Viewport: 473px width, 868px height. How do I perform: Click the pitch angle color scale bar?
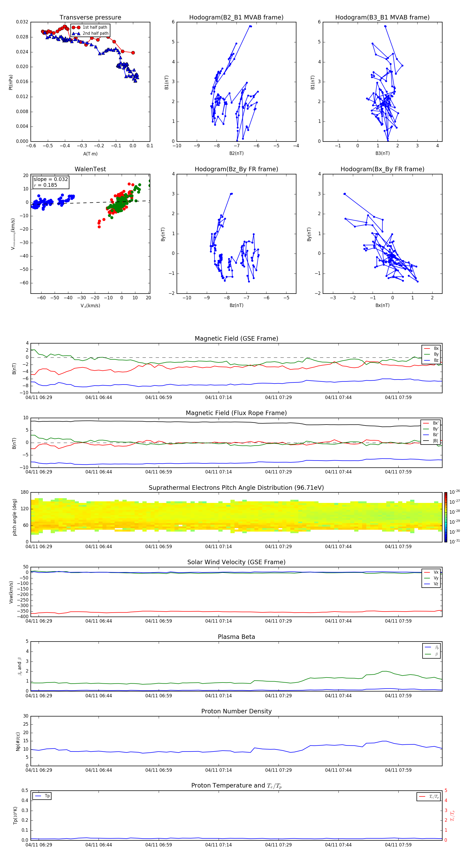[446, 517]
